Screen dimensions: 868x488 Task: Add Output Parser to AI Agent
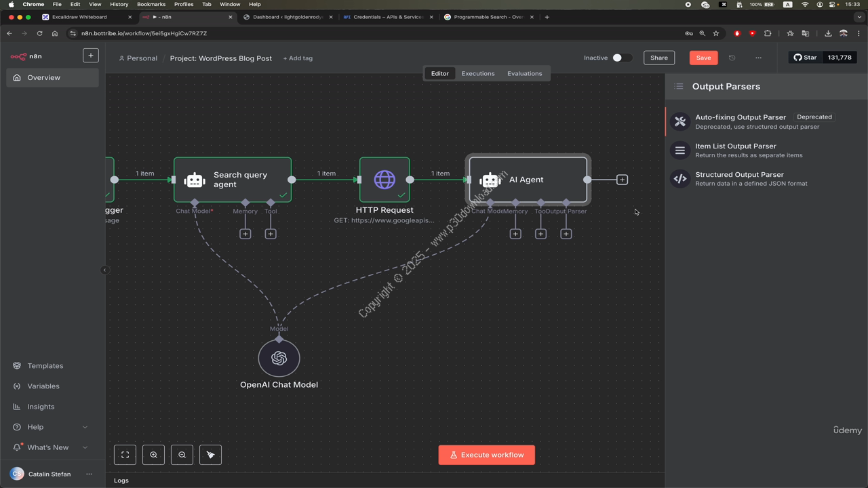(x=566, y=234)
